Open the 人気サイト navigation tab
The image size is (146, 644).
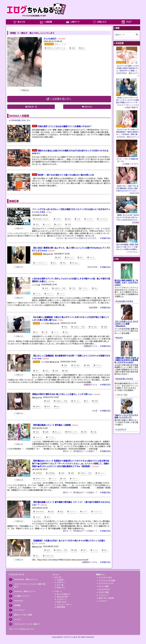tap(73, 22)
